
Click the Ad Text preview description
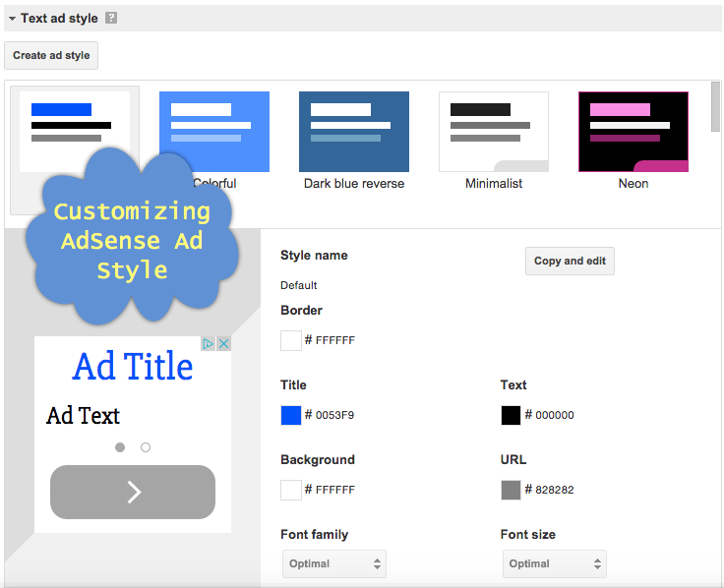(x=83, y=415)
